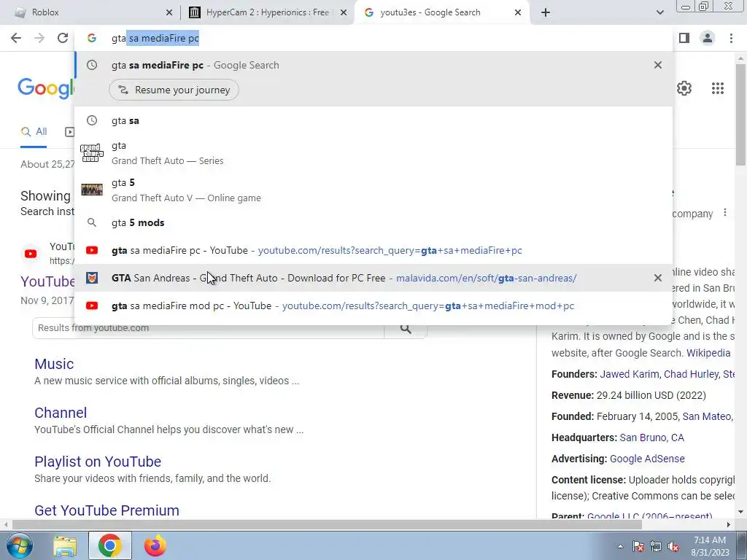Open San Bruno, CA headquarters link
Viewport: 747px width, 560px height.
click(x=651, y=437)
